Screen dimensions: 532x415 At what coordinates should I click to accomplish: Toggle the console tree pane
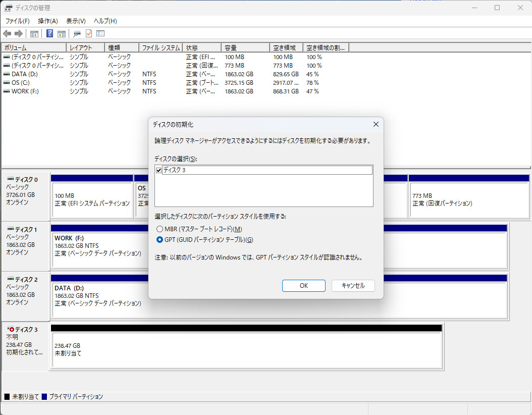34,33
